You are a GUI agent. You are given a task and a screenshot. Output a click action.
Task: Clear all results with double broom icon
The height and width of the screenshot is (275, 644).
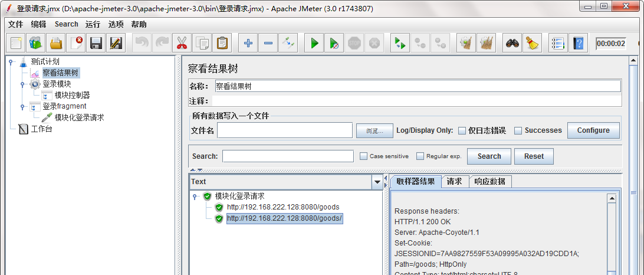pos(487,42)
